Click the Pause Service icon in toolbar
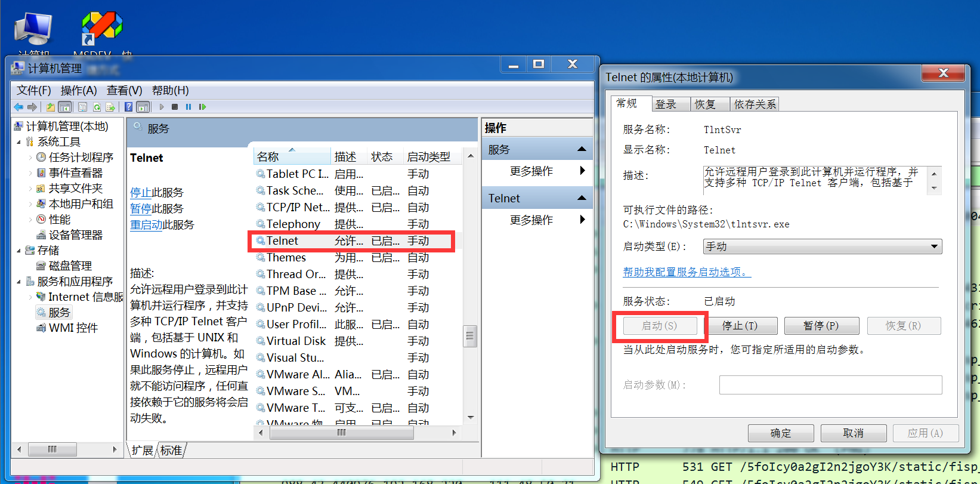Viewport: 980px width, 484px height. (188, 107)
